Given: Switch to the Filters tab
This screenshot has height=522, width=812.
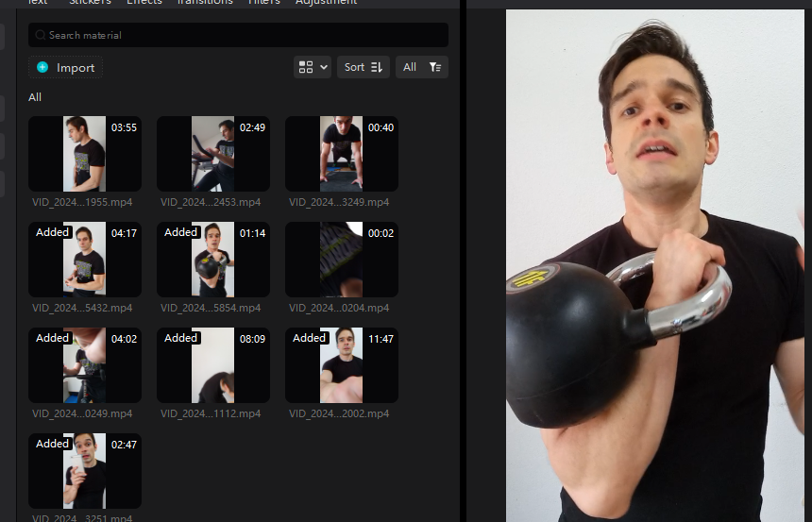Looking at the screenshot, I should [x=264, y=2].
